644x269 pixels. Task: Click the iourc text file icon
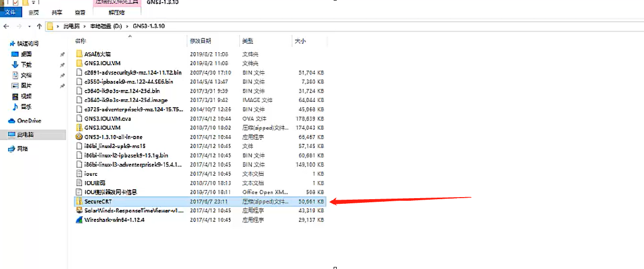79,174
